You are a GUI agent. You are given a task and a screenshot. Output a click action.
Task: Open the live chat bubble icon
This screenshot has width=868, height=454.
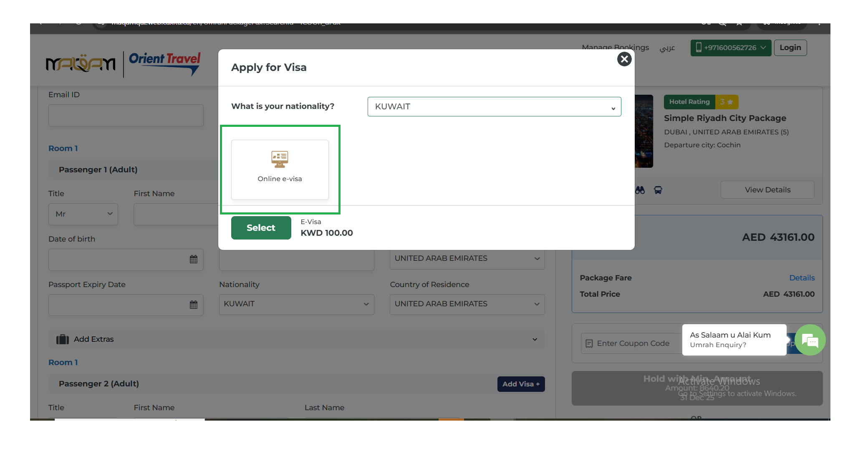[x=810, y=340]
